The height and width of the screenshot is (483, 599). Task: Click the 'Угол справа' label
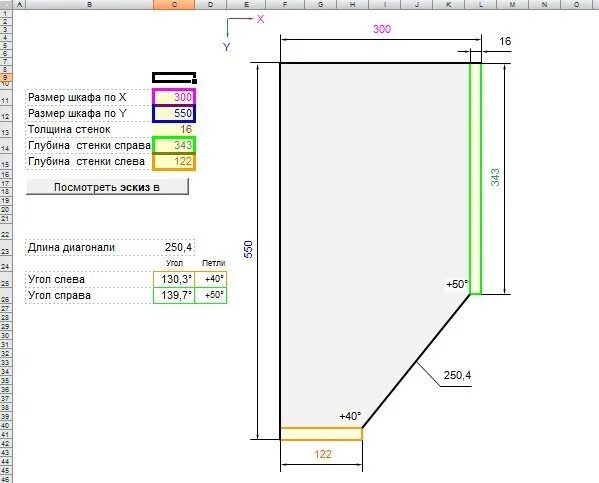tap(59, 295)
